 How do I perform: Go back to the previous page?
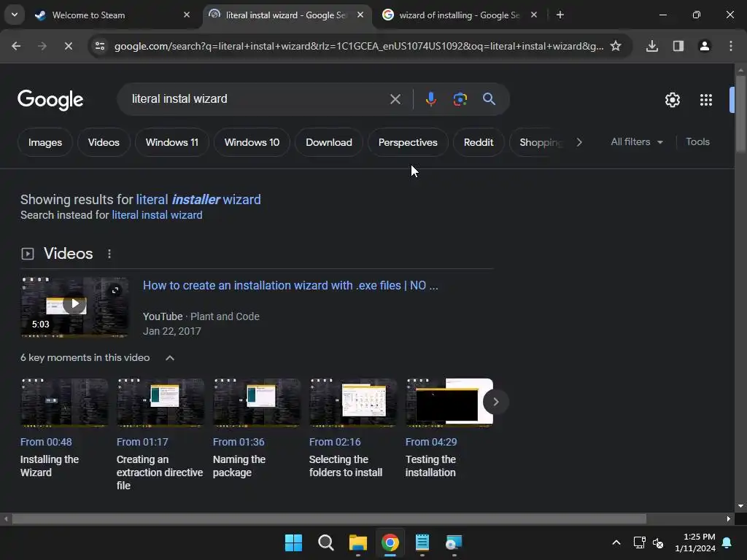[x=16, y=46]
